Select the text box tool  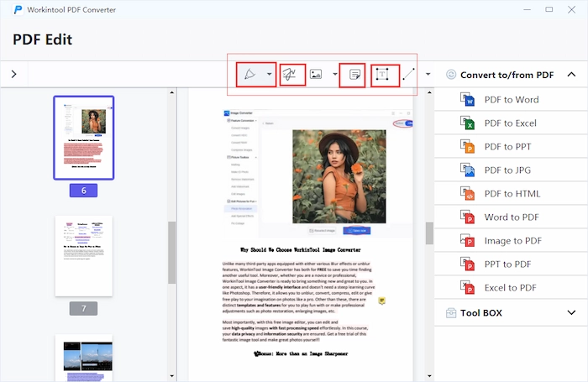382,75
